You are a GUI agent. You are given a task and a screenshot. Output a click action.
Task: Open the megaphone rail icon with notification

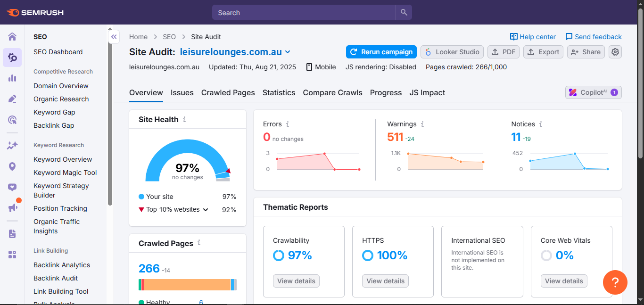click(13, 207)
